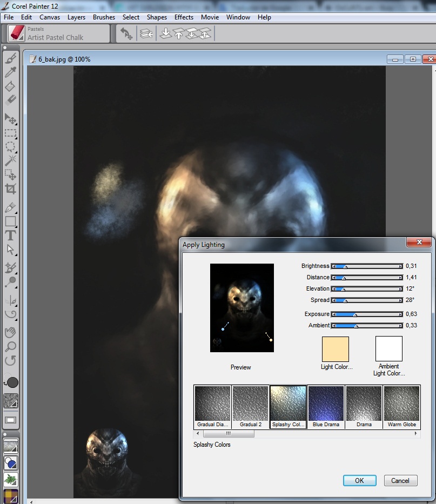
Task: Choose the Gradual 2 lighting preset
Action: (x=251, y=407)
